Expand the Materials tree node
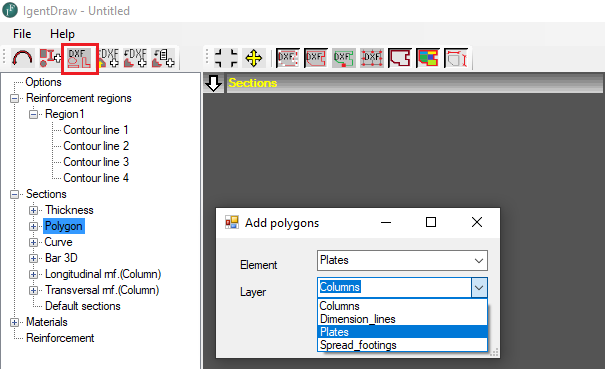Image resolution: width=605 pixels, height=369 pixels. [14, 322]
